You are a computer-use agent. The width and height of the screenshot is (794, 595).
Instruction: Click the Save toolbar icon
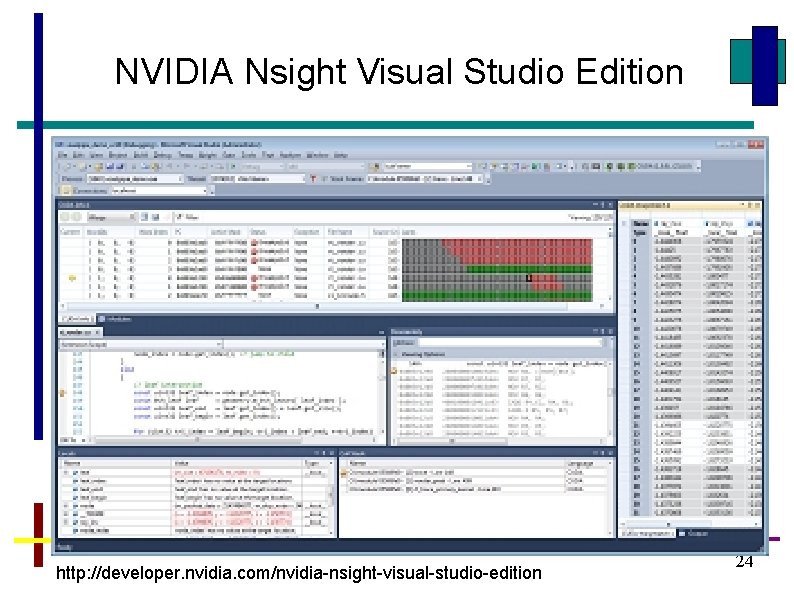click(x=110, y=166)
